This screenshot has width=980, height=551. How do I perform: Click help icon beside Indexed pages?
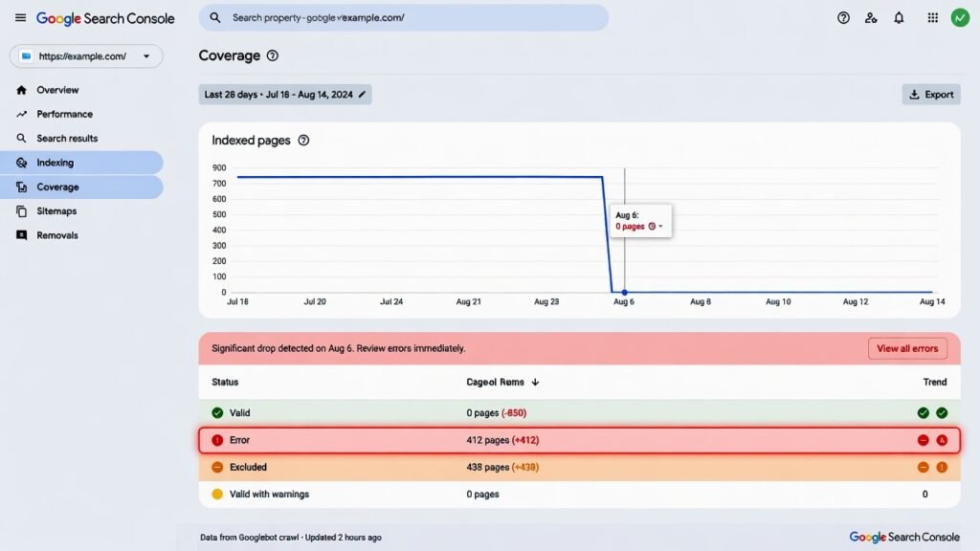pos(303,141)
